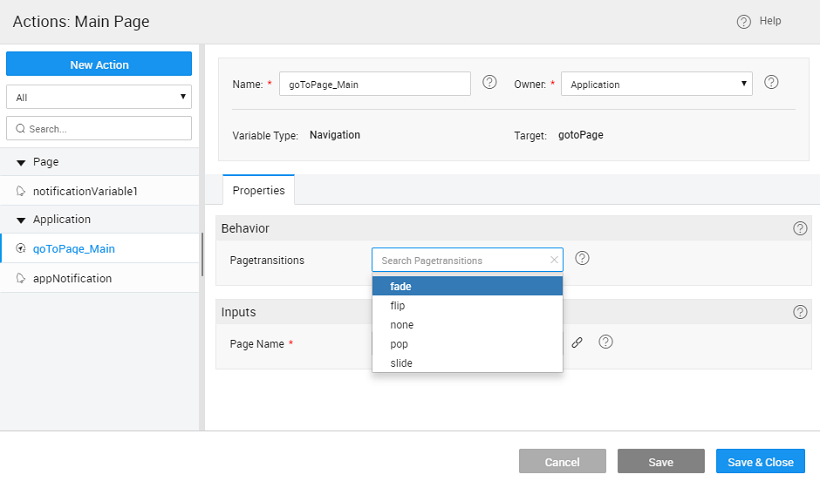
Task: Collapse the Application tree group
Action: (21, 220)
